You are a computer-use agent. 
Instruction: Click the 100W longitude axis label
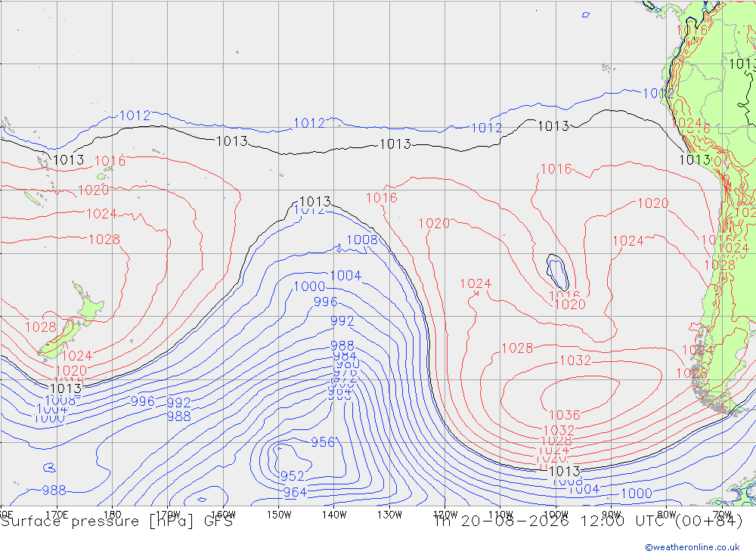tap(556, 515)
